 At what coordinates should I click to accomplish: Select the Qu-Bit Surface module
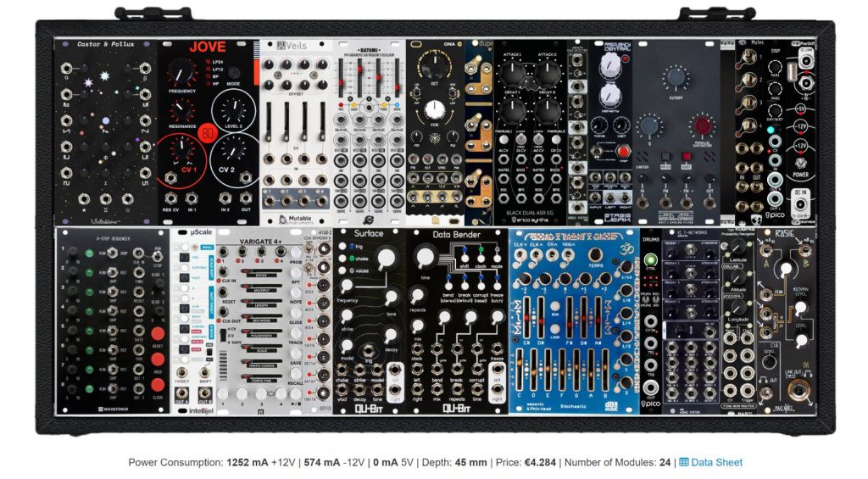pyautogui.click(x=370, y=320)
